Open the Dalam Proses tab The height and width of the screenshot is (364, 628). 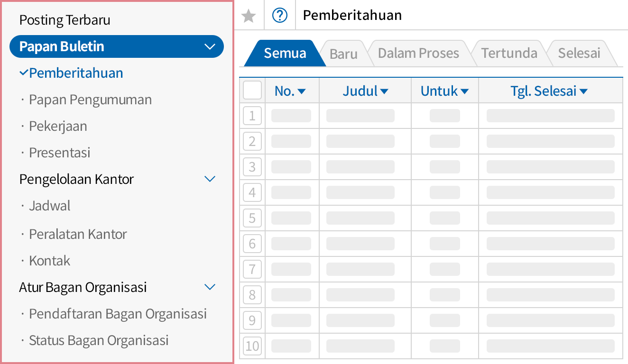pyautogui.click(x=418, y=53)
